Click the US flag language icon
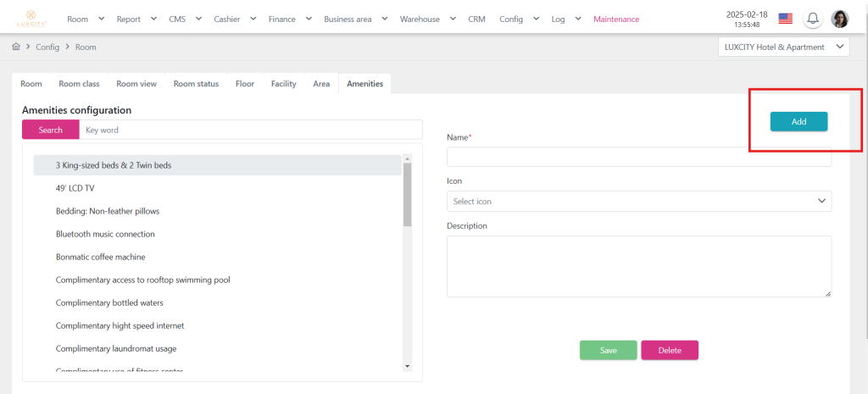Viewport: 868px width, 394px height. click(x=785, y=19)
